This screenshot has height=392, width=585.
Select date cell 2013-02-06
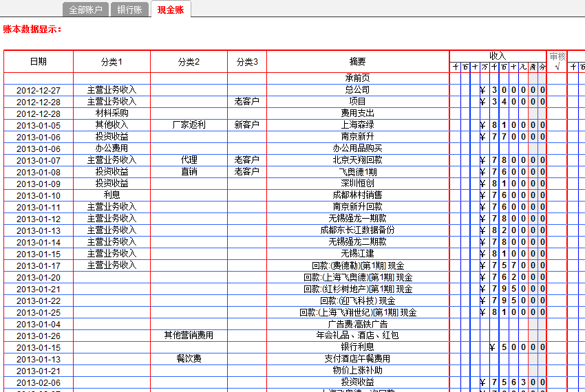[x=39, y=382]
